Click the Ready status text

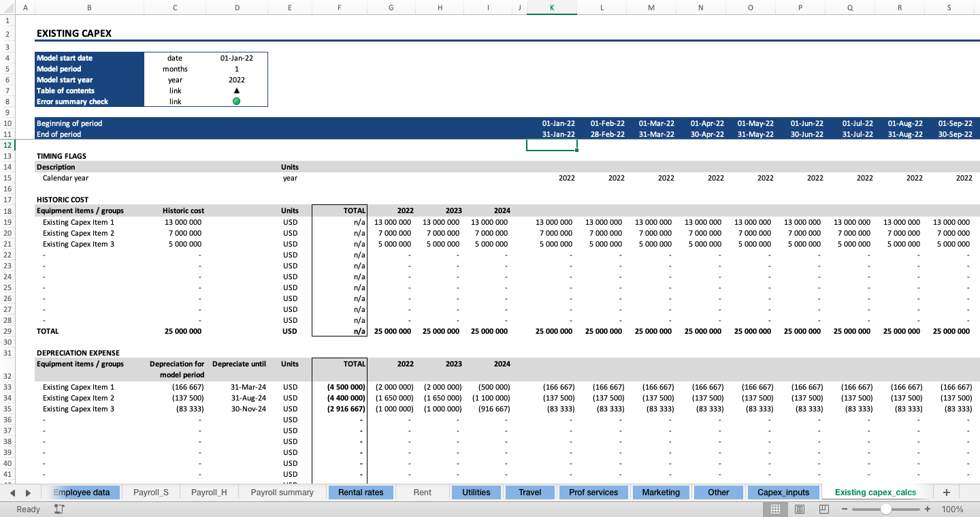tap(28, 510)
